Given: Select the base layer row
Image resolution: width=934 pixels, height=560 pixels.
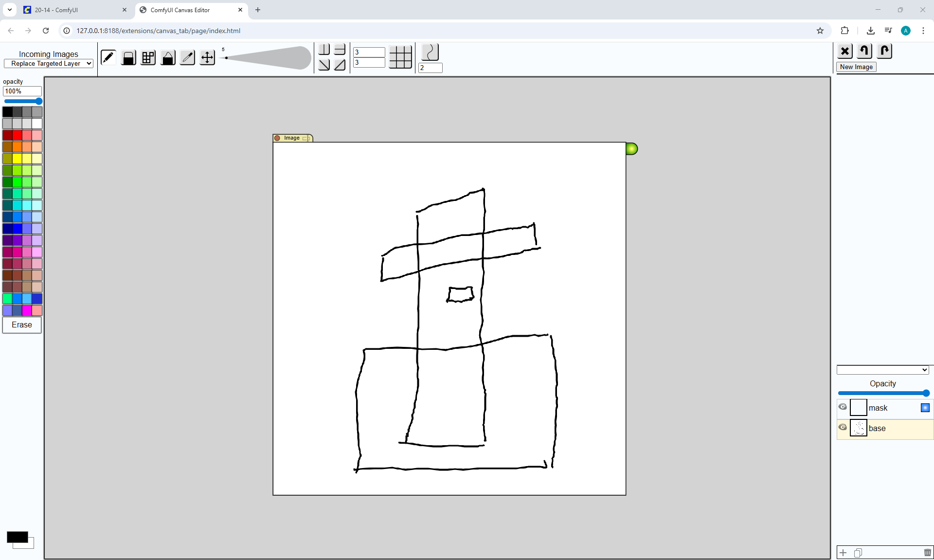Looking at the screenshot, I should point(895,429).
